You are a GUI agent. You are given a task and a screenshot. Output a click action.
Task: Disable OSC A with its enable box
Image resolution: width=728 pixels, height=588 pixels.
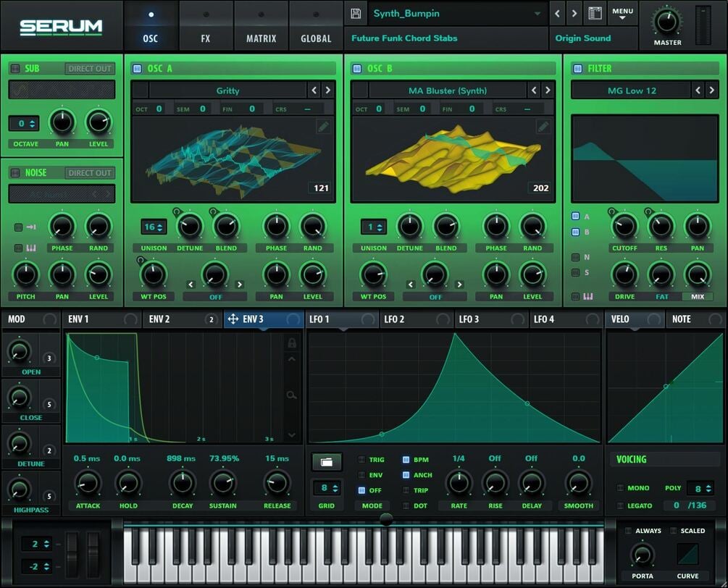[137, 69]
